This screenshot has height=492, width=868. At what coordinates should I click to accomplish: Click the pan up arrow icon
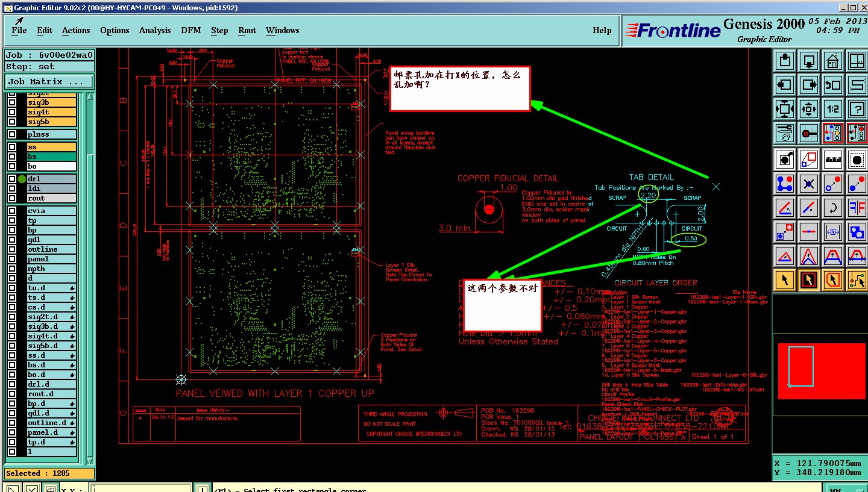785,60
